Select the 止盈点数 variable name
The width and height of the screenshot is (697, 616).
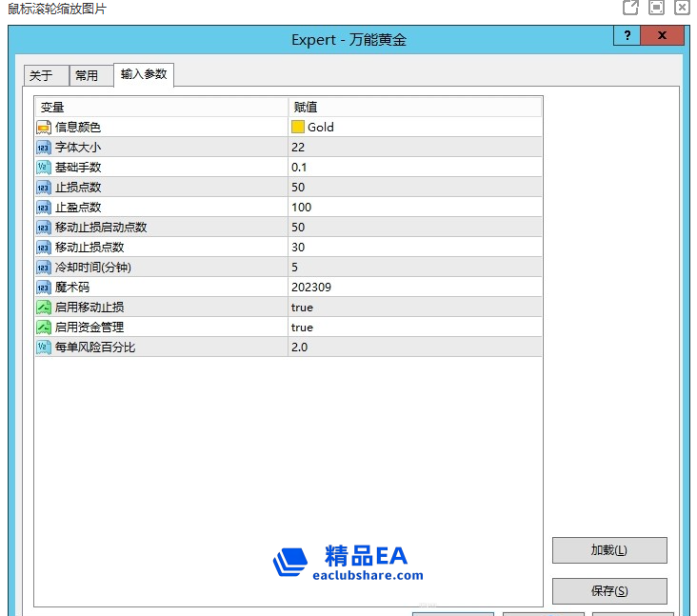[x=78, y=208]
